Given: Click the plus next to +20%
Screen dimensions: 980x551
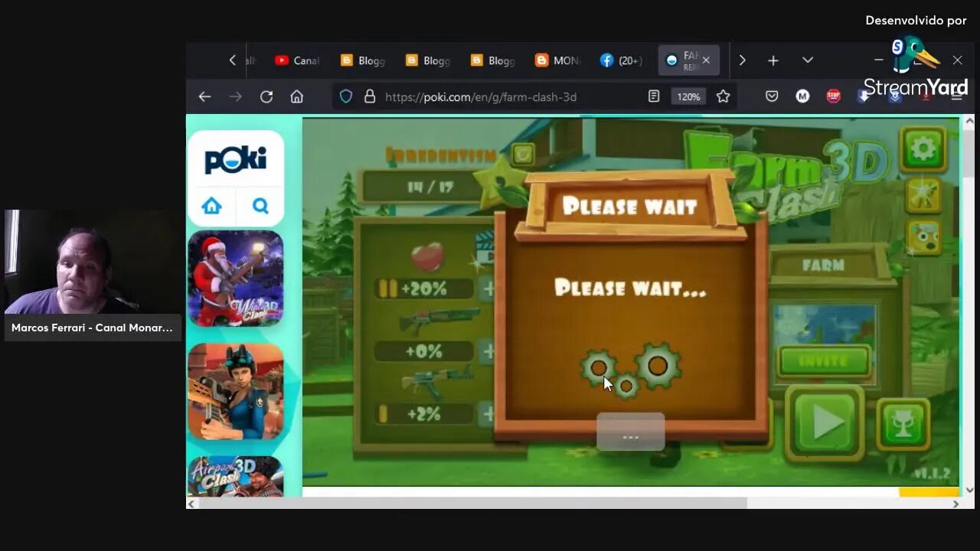Looking at the screenshot, I should tap(488, 289).
